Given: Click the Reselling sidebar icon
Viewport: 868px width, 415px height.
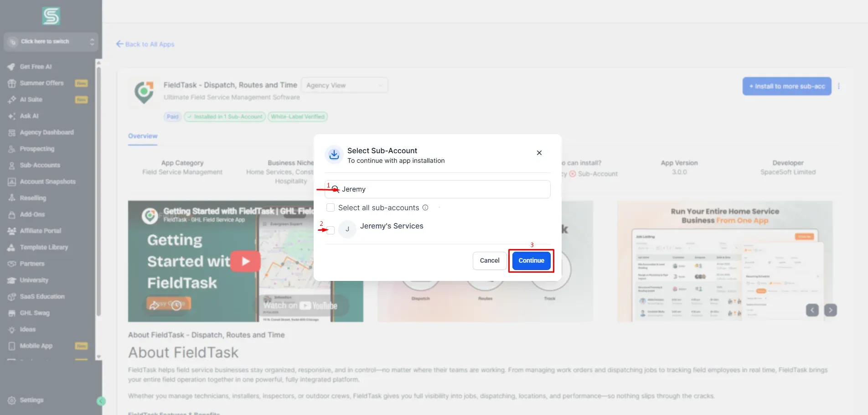Looking at the screenshot, I should click(12, 198).
